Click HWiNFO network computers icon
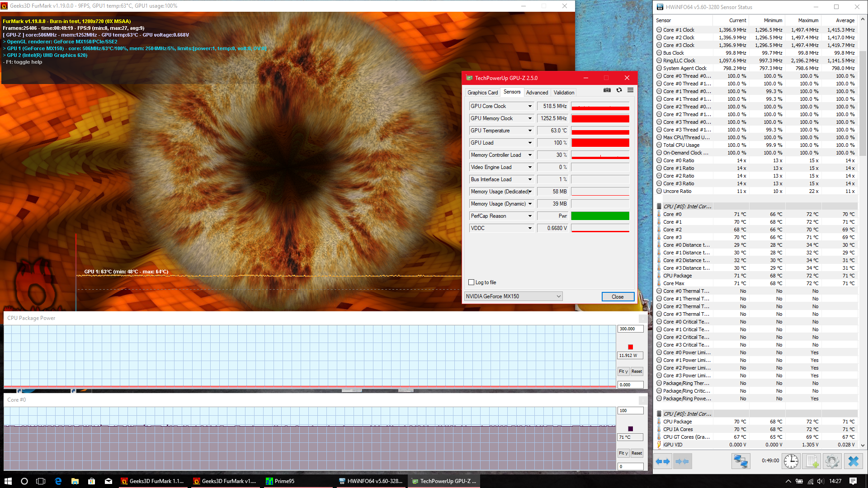 tap(741, 461)
